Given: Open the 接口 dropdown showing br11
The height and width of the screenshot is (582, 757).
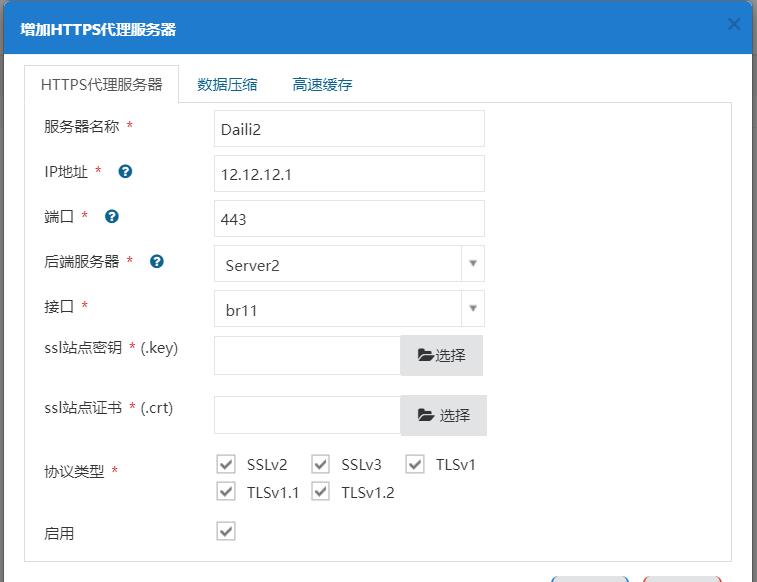Looking at the screenshot, I should pos(349,308).
